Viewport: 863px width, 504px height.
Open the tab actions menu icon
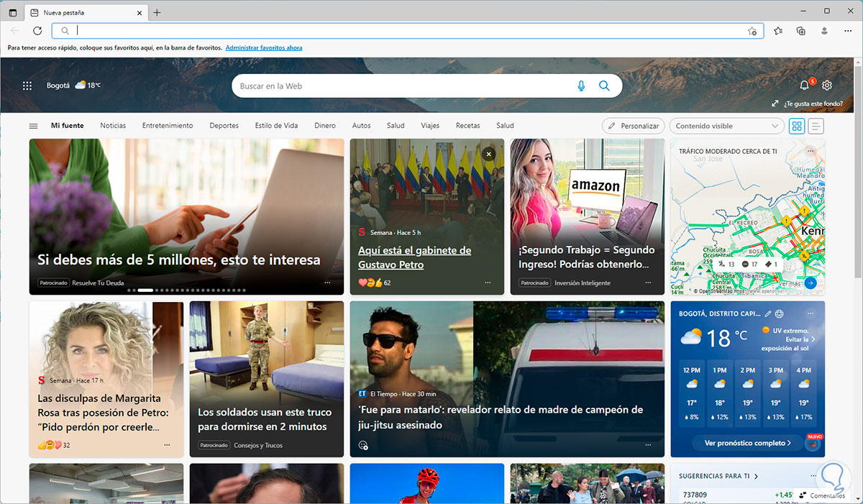tap(13, 12)
